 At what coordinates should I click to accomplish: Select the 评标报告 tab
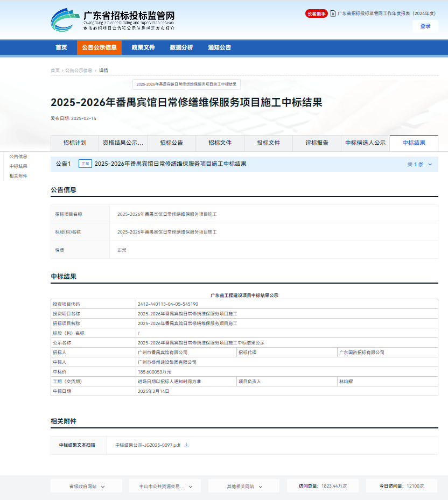click(x=317, y=143)
